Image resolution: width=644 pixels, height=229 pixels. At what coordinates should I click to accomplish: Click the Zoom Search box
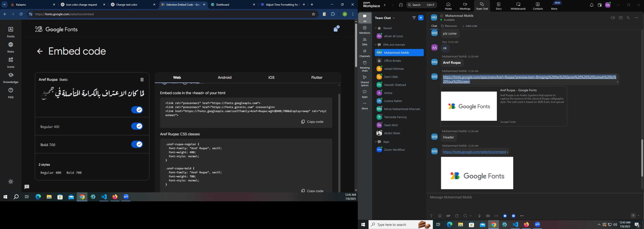pyautogui.click(x=422, y=5)
